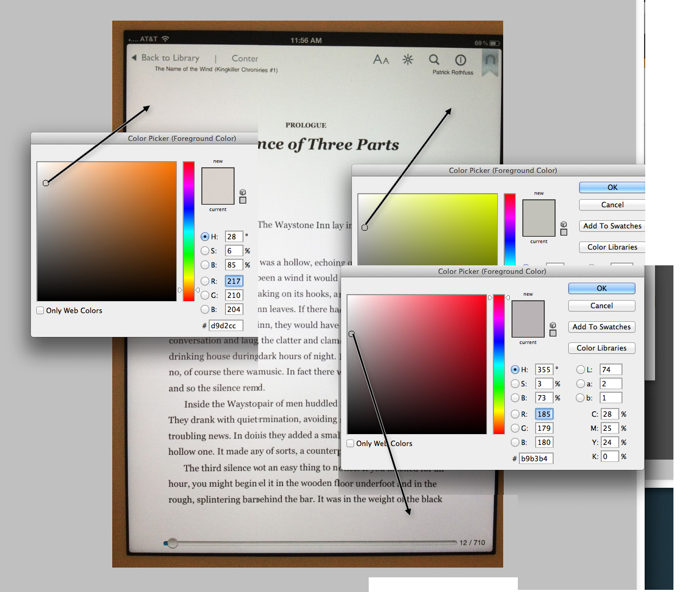Click the orange color field in d9d2cc picker
The image size is (700, 592).
(x=107, y=231)
